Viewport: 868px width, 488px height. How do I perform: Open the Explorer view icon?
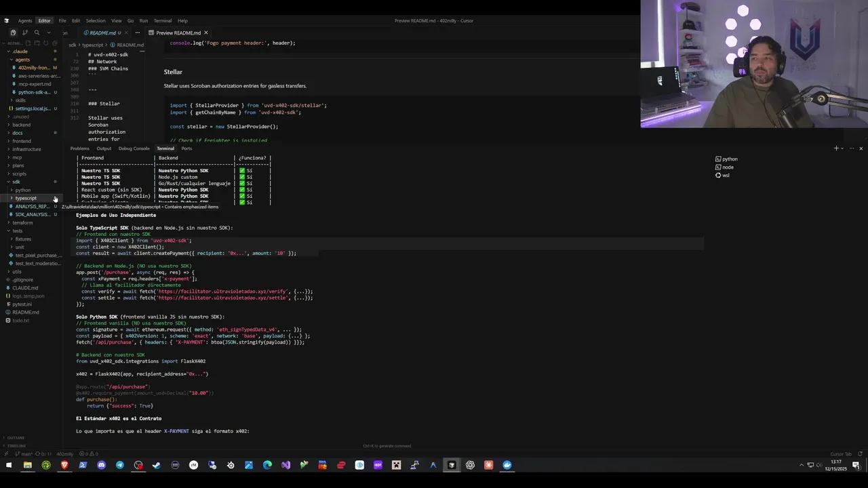13,33
